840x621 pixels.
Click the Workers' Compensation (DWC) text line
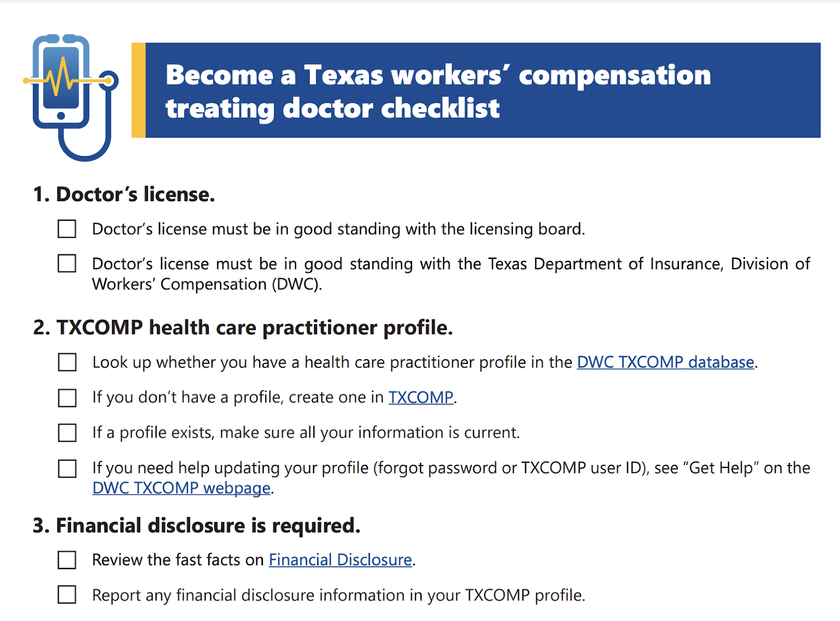207,284
